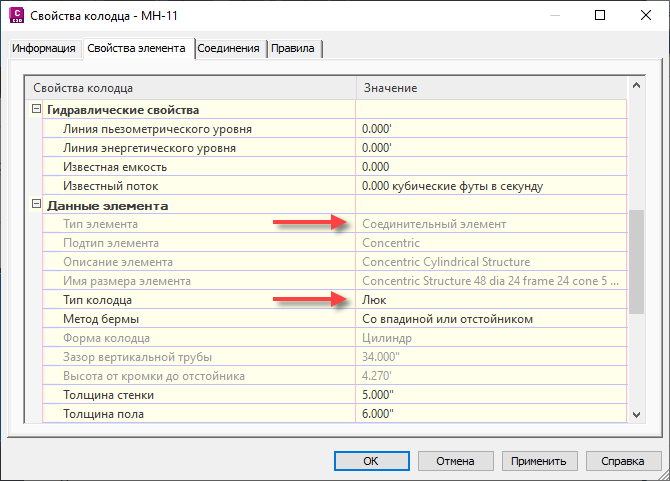Image resolution: width=670 pixels, height=481 pixels.
Task: Edit the Толщина пола value field
Action: pos(490,414)
